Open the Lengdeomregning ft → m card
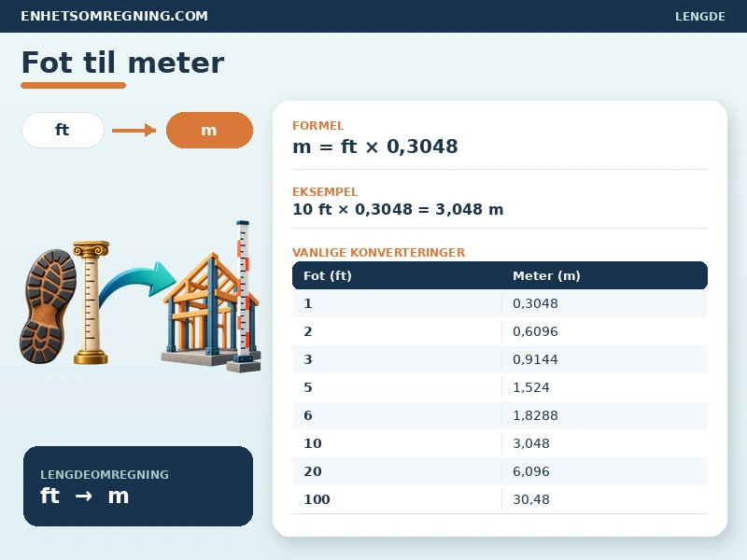The width and height of the screenshot is (747, 560). coord(138,486)
